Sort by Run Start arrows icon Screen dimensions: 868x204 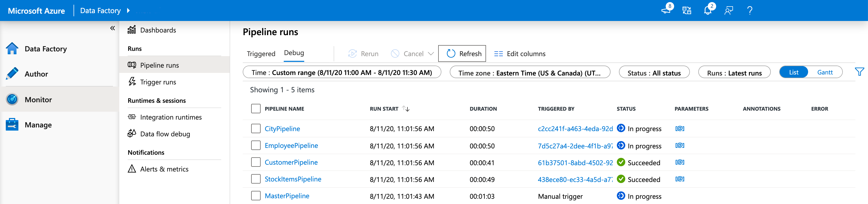click(x=406, y=109)
